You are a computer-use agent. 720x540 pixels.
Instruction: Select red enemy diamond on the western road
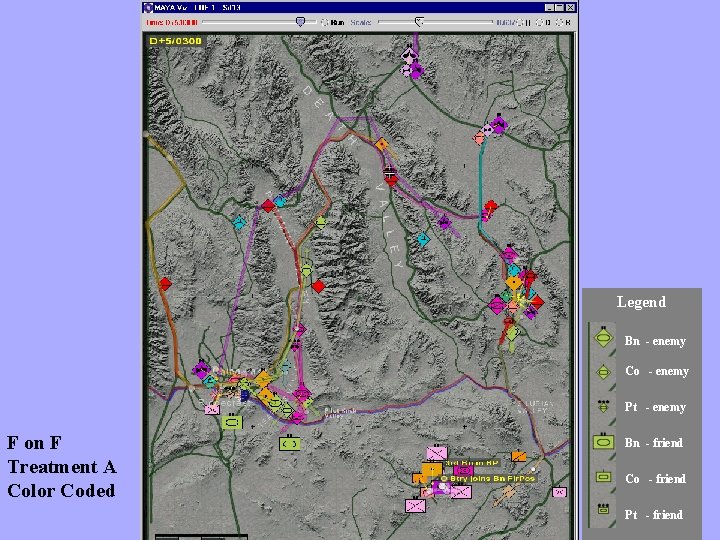point(165,284)
